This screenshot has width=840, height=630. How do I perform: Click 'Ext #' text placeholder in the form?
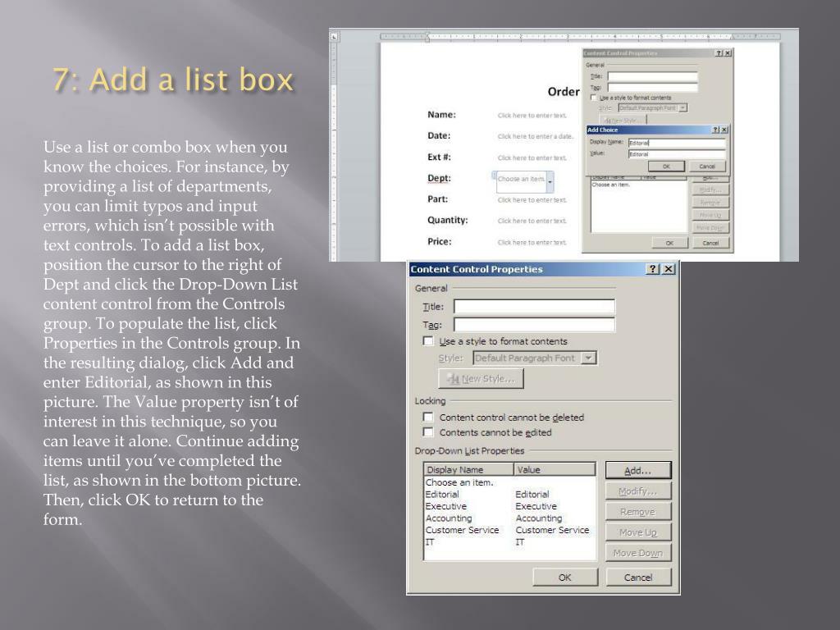(x=532, y=157)
